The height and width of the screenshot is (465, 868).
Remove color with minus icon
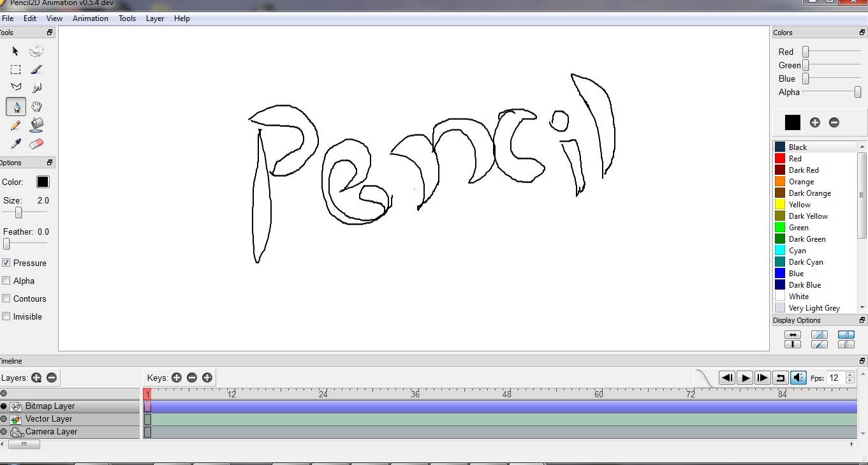834,122
